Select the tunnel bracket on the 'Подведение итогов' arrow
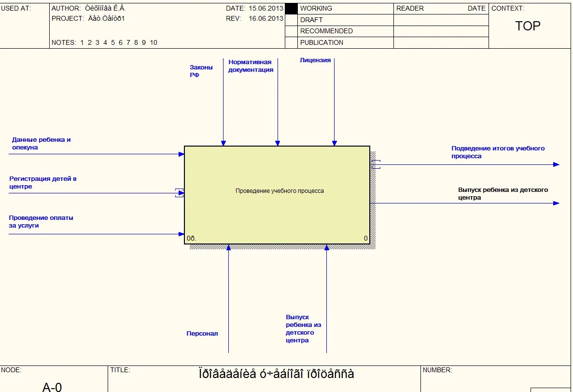This screenshot has height=392, width=573. coord(376,164)
